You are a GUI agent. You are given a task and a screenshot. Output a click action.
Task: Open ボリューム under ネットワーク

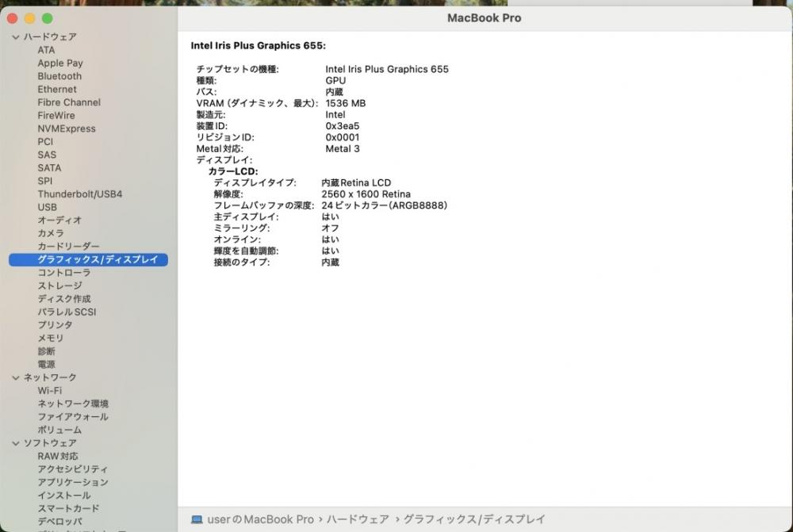[x=59, y=431]
